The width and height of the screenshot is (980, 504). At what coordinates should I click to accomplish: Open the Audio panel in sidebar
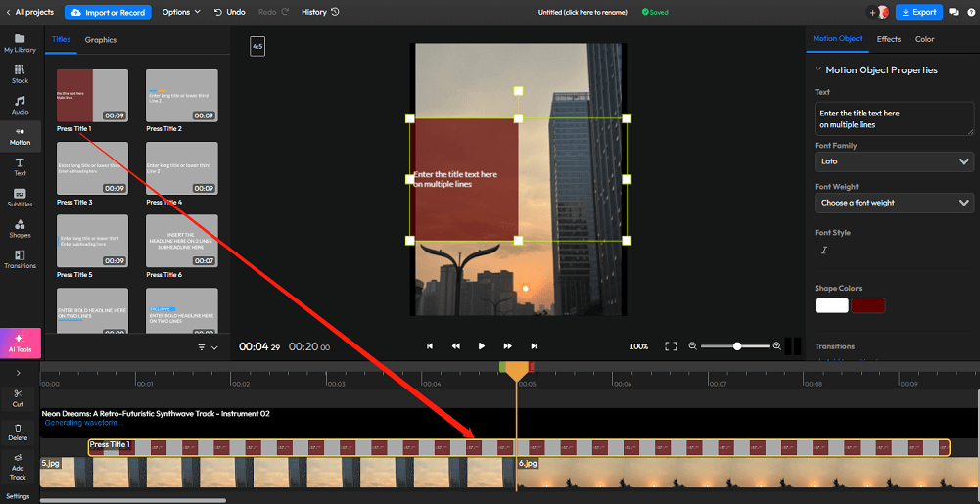tap(20, 105)
